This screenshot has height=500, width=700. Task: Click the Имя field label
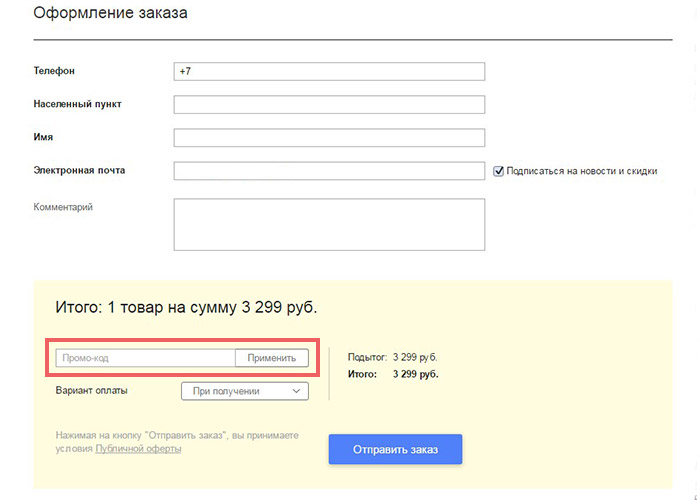click(x=43, y=137)
